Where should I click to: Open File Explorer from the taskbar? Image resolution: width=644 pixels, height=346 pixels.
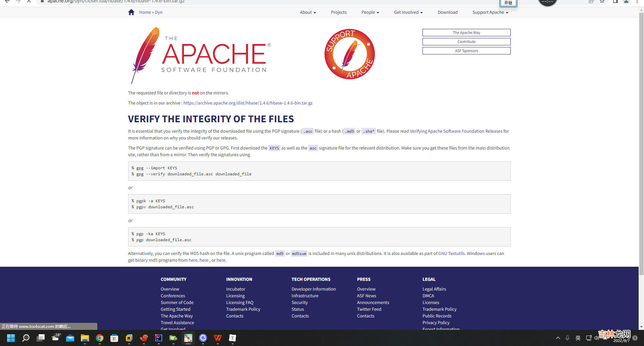coord(85,338)
